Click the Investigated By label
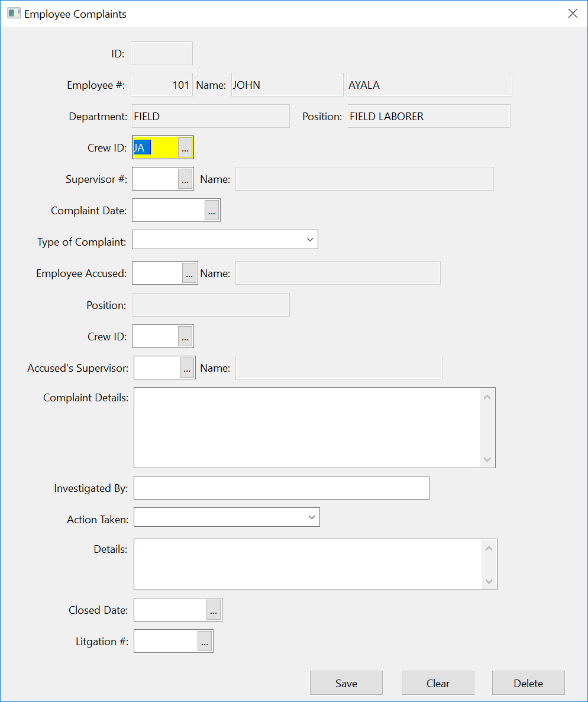 (91, 488)
